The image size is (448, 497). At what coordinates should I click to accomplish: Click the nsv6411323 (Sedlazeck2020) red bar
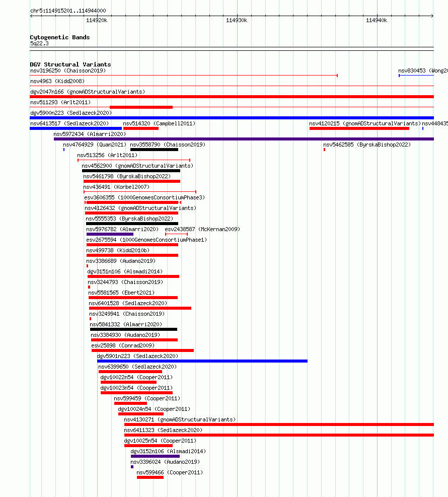(x=279, y=435)
